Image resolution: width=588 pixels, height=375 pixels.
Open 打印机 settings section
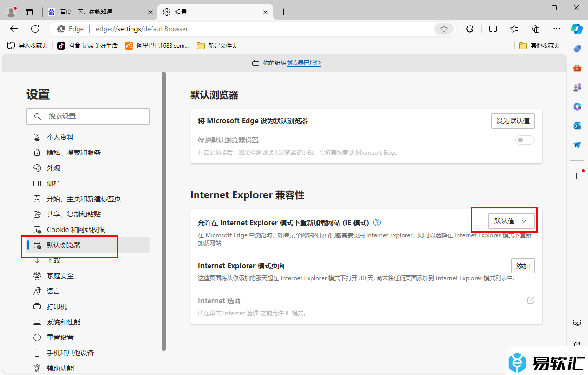click(89, 307)
